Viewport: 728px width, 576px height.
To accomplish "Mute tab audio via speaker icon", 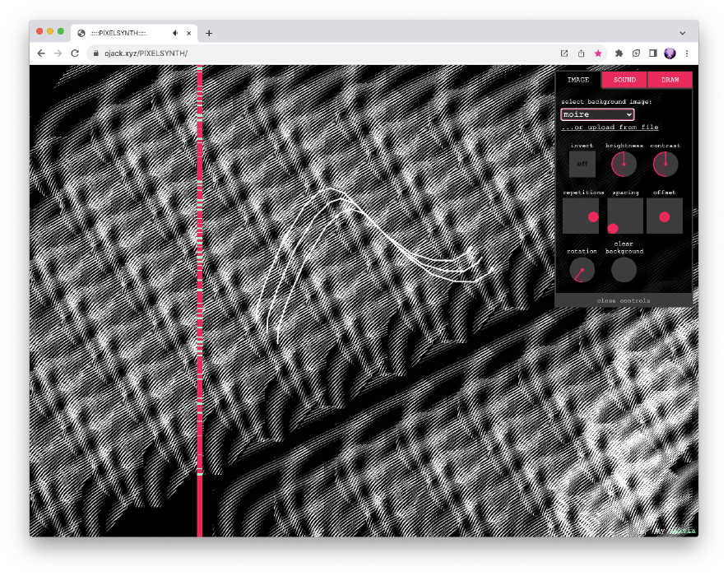I will pyautogui.click(x=175, y=33).
